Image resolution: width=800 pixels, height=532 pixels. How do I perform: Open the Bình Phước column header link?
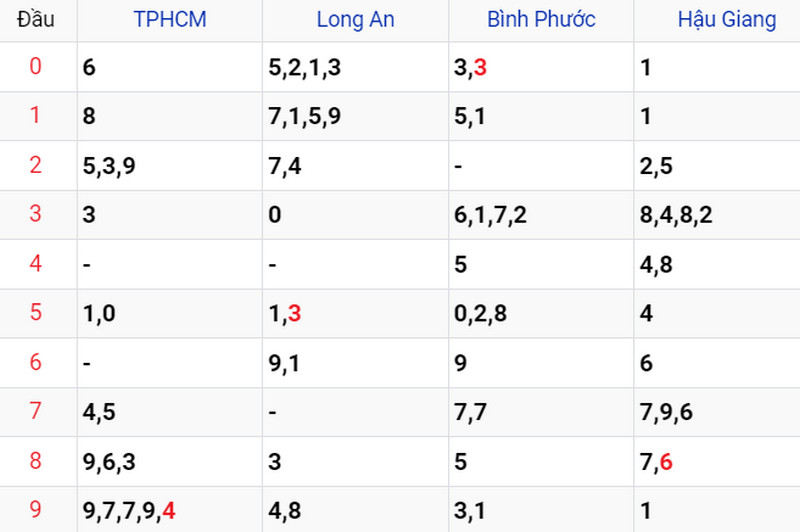point(541,19)
